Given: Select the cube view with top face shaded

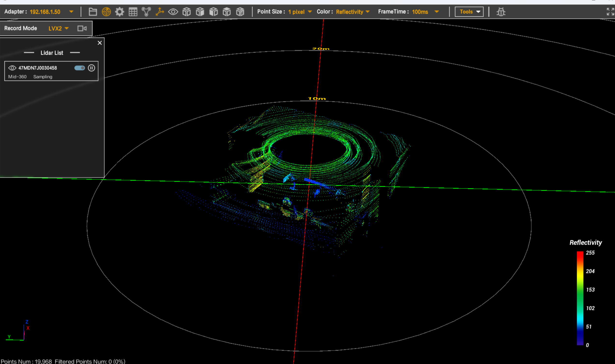Looking at the screenshot, I should click(x=227, y=12).
